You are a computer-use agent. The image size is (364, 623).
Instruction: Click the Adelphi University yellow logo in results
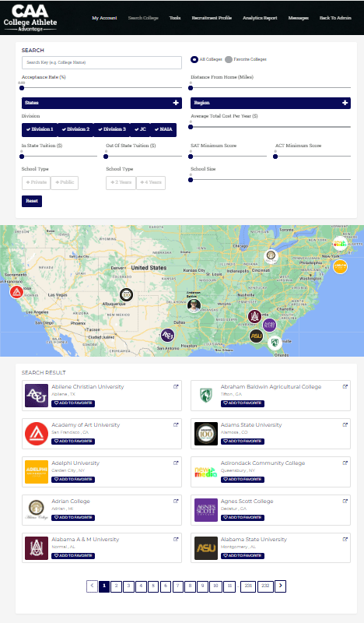[x=37, y=472]
